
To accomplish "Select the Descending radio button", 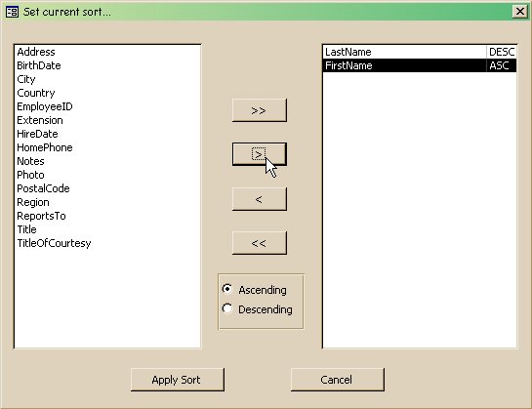I will pos(227,308).
